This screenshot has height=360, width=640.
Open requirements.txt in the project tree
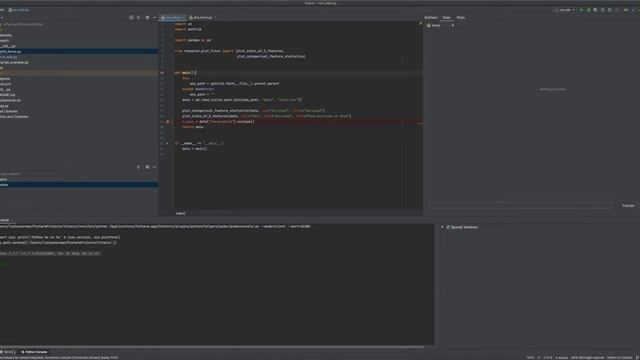pos(10,100)
